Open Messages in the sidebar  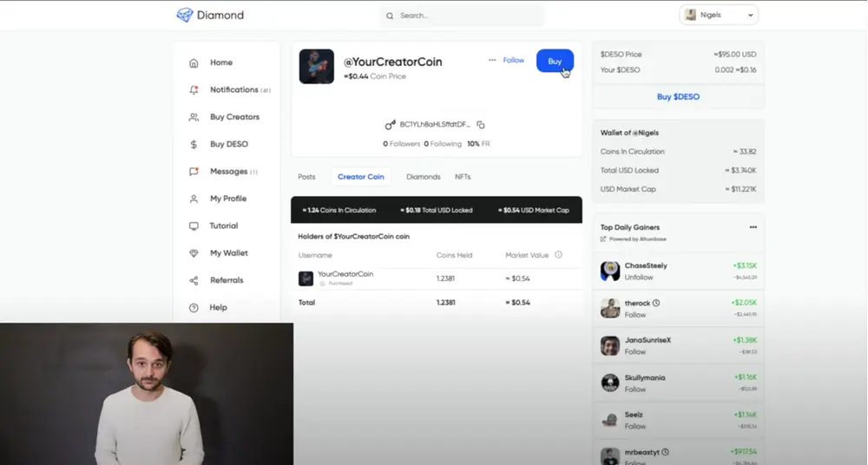233,171
